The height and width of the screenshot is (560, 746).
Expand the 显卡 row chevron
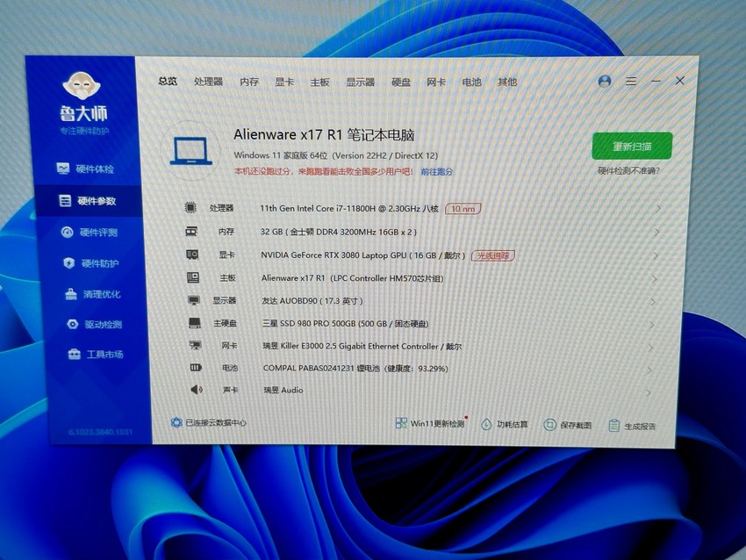pos(656,255)
